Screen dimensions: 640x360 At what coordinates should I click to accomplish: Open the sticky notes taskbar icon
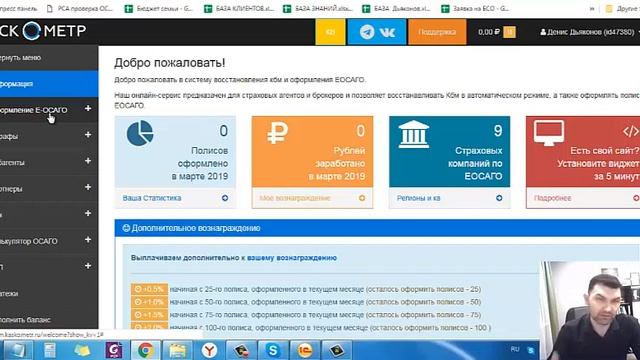[82, 350]
